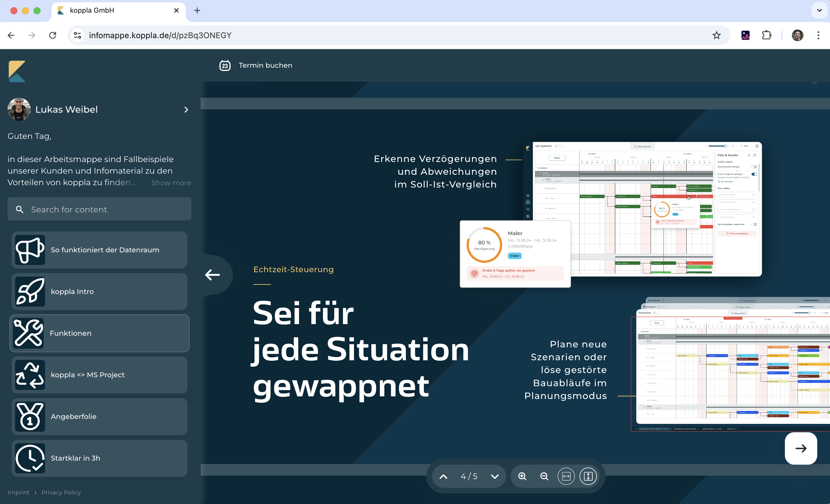Click the Termin buchen calendar icon
Screen dimensions: 830x504
225,65
